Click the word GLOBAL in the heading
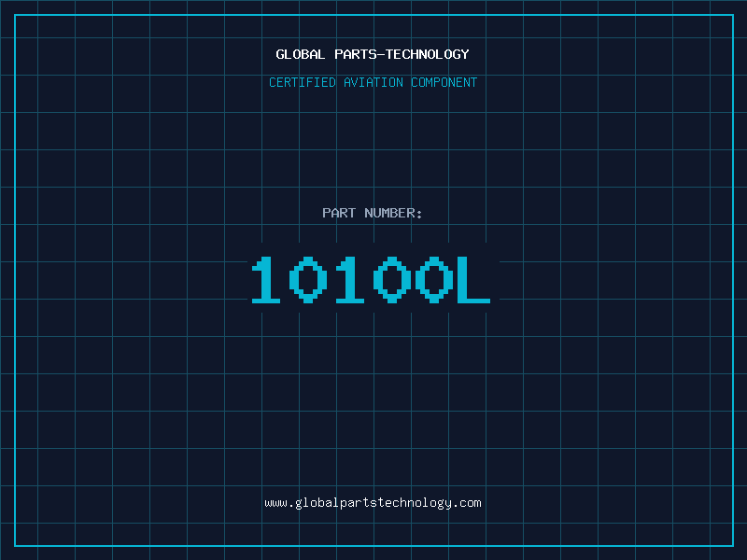This screenshot has height=560, width=747. click(x=301, y=54)
